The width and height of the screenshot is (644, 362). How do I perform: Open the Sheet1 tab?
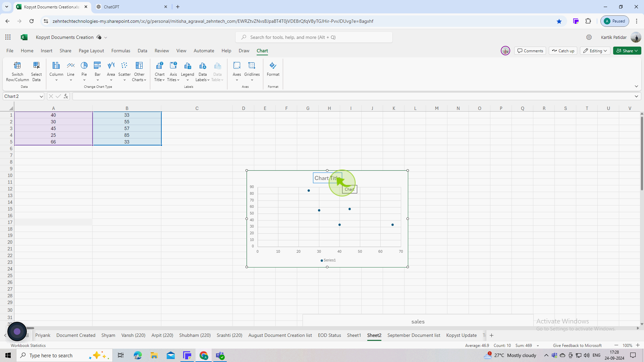point(354,335)
